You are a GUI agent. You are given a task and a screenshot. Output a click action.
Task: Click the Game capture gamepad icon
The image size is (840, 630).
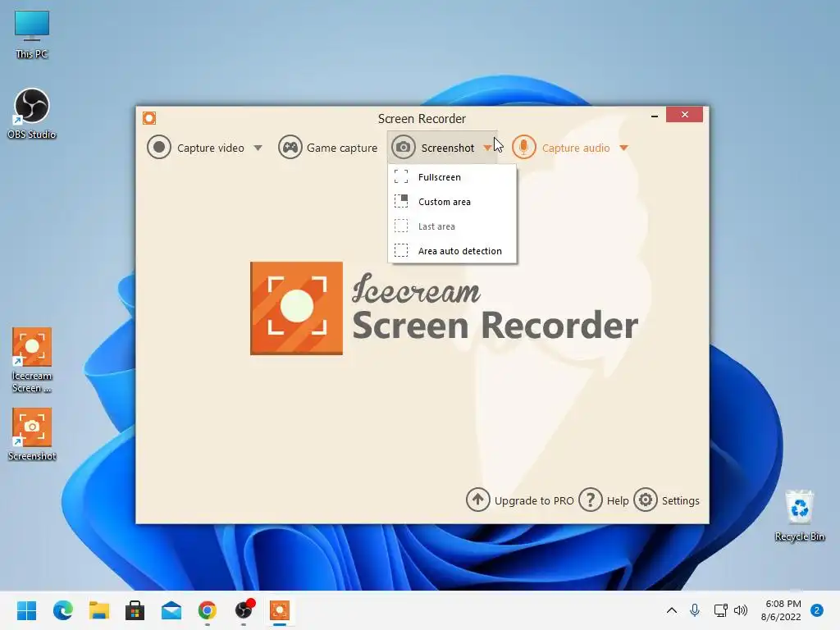pyautogui.click(x=290, y=148)
